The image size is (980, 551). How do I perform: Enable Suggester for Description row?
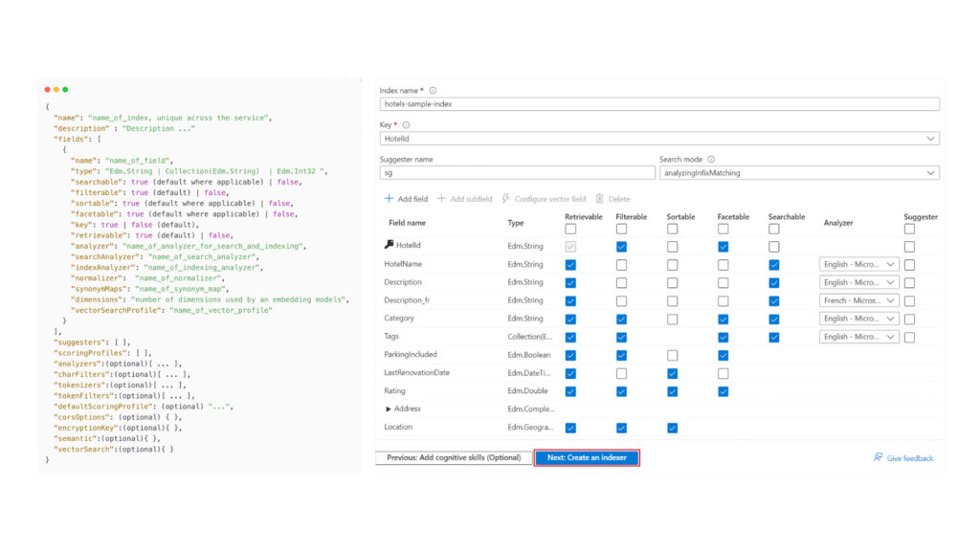click(x=909, y=283)
